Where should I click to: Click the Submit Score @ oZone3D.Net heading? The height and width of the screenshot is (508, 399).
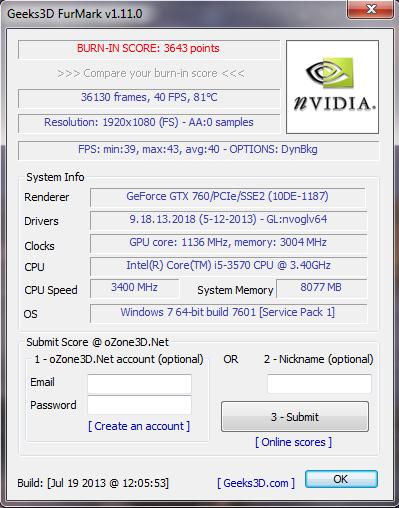click(x=98, y=342)
